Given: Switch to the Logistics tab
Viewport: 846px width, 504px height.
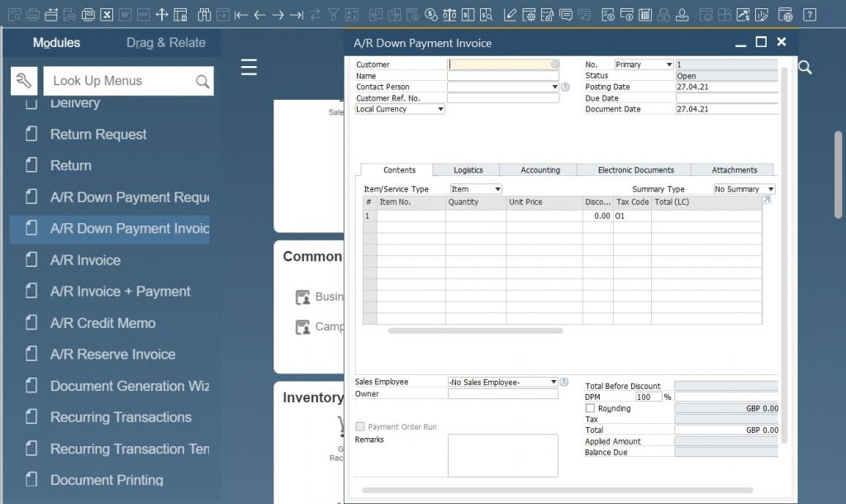Looking at the screenshot, I should coord(468,169).
